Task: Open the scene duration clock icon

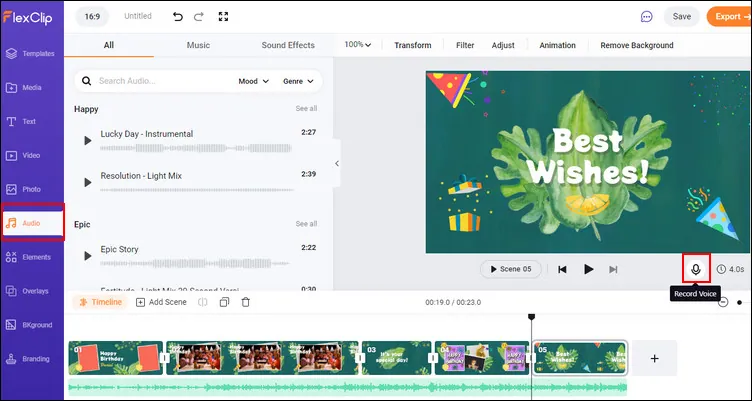Action: pyautogui.click(x=721, y=269)
